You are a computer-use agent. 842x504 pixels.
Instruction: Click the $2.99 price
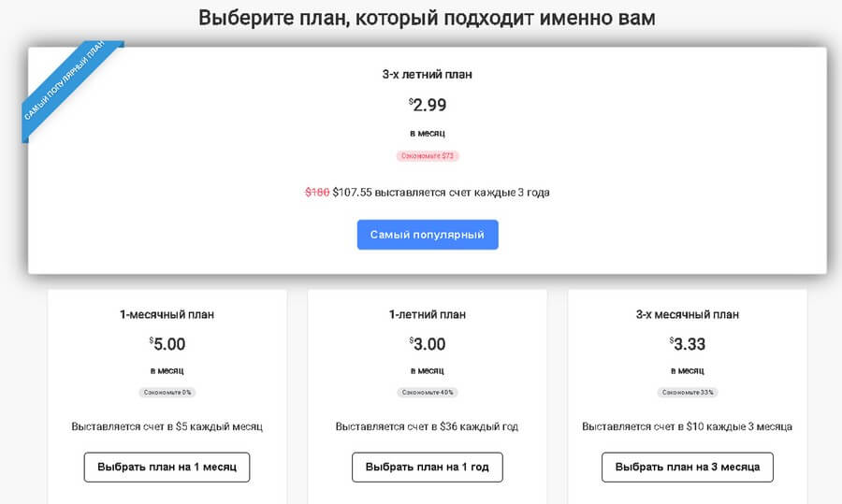(428, 105)
